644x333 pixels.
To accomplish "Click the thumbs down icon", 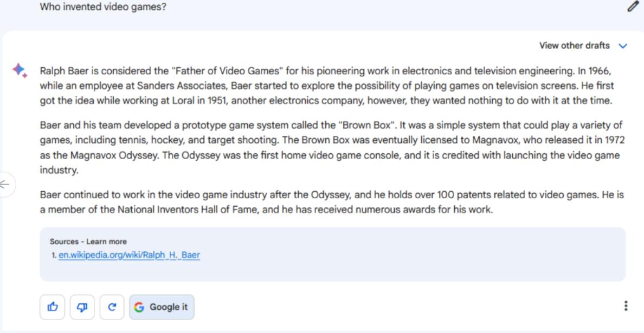I will pyautogui.click(x=82, y=307).
